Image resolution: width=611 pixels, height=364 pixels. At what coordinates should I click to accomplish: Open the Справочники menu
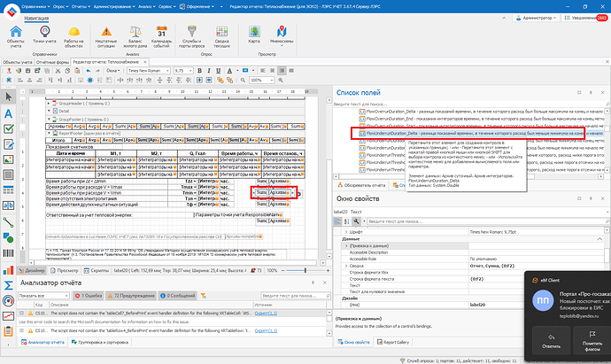tap(35, 6)
